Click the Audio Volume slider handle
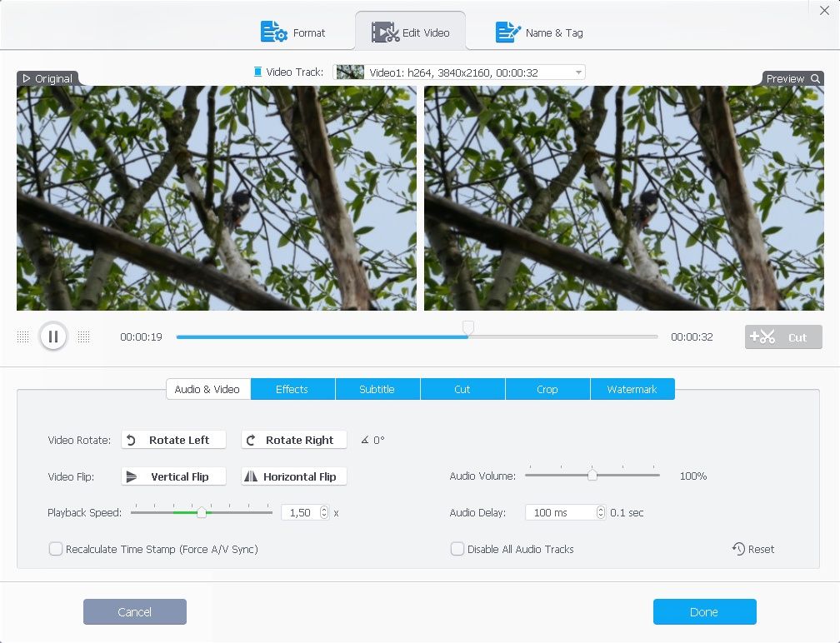 point(592,475)
